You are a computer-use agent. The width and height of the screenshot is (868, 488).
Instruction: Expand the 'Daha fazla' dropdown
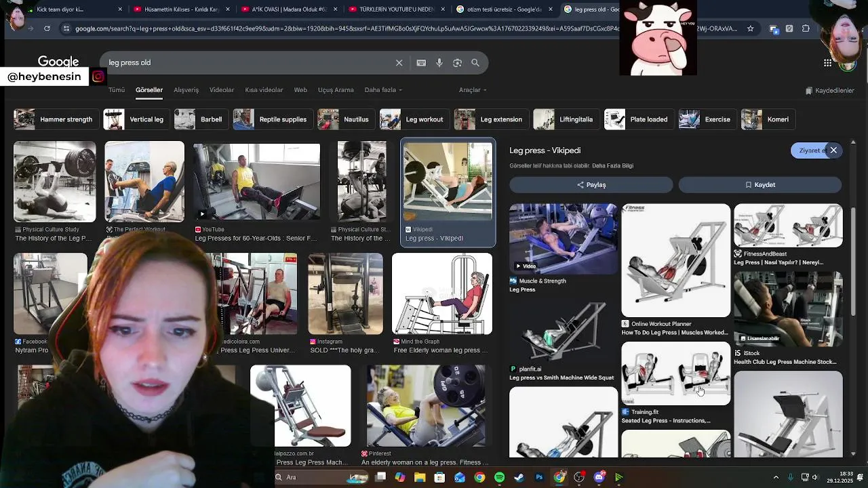(x=383, y=90)
